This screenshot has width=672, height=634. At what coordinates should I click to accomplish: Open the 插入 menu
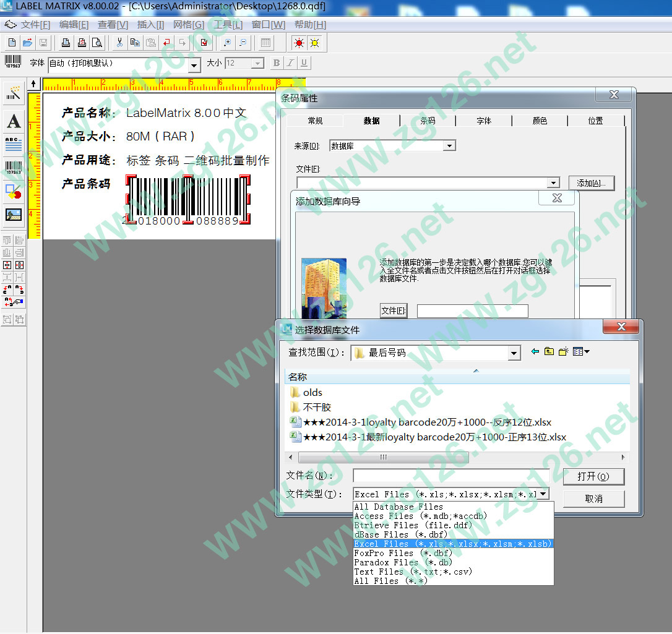pos(150,25)
